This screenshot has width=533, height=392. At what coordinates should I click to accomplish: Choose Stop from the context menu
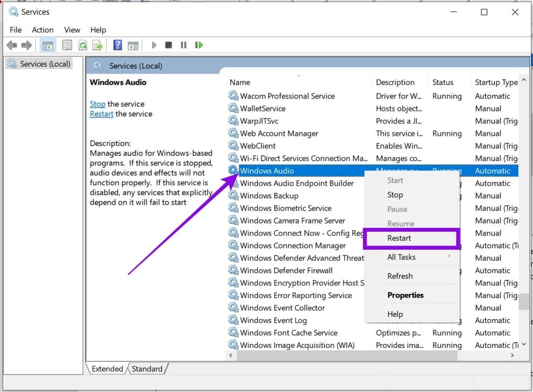click(x=395, y=195)
